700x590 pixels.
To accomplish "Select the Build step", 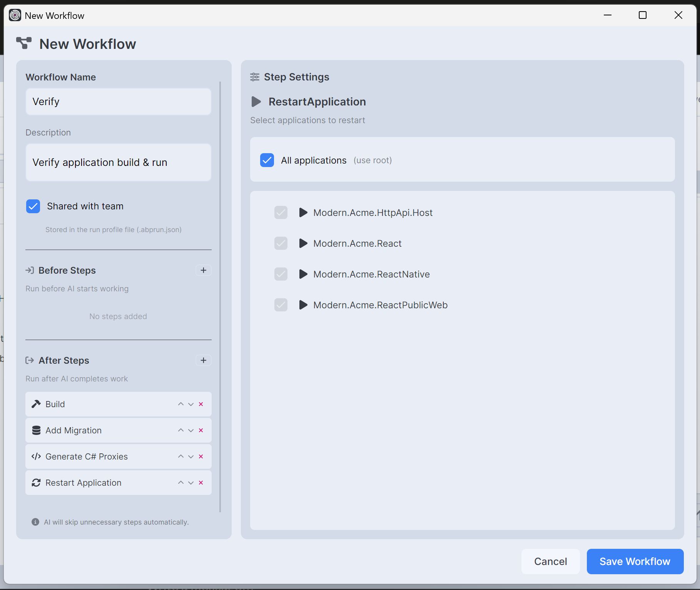I will 119,404.
